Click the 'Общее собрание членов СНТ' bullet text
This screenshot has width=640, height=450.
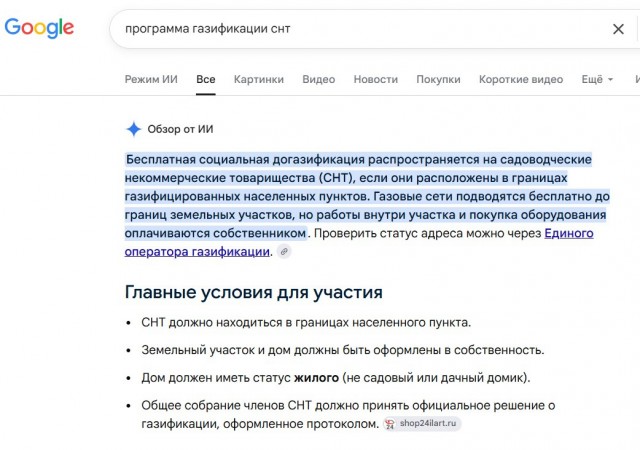pos(348,414)
